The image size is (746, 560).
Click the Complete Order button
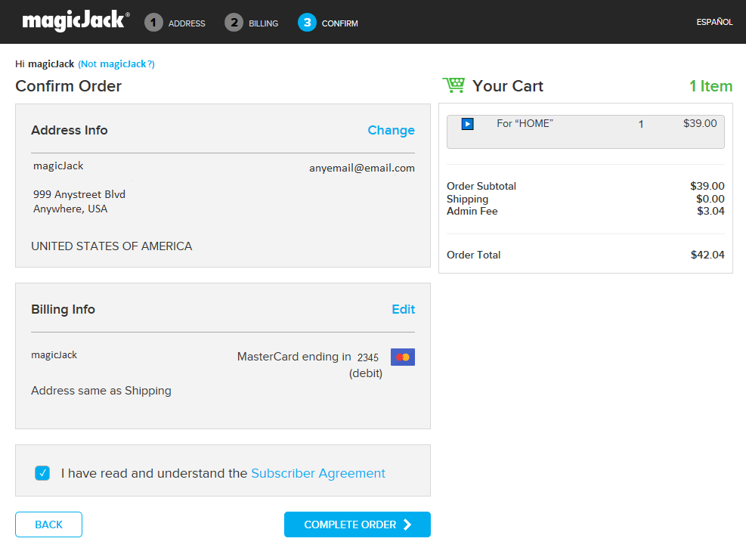tap(357, 524)
